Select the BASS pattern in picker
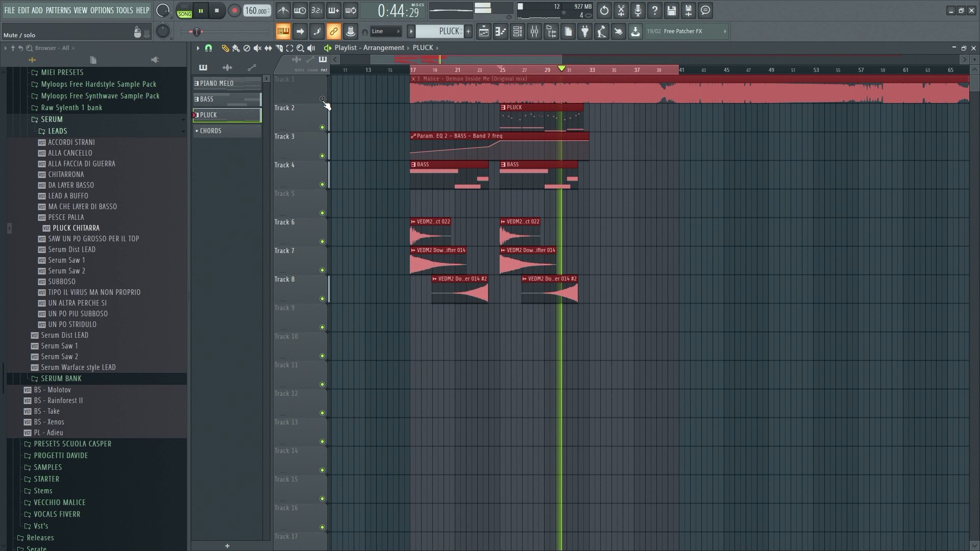The image size is (980, 551). coord(227,99)
